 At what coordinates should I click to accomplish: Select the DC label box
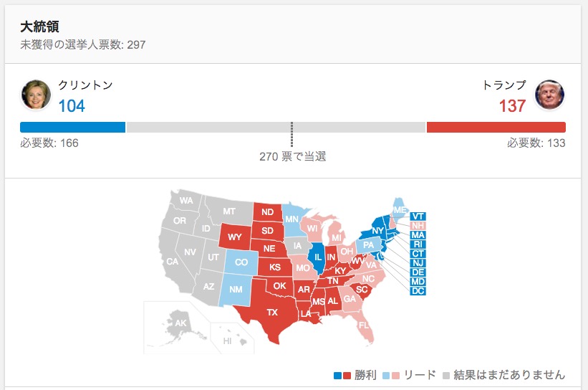click(418, 290)
